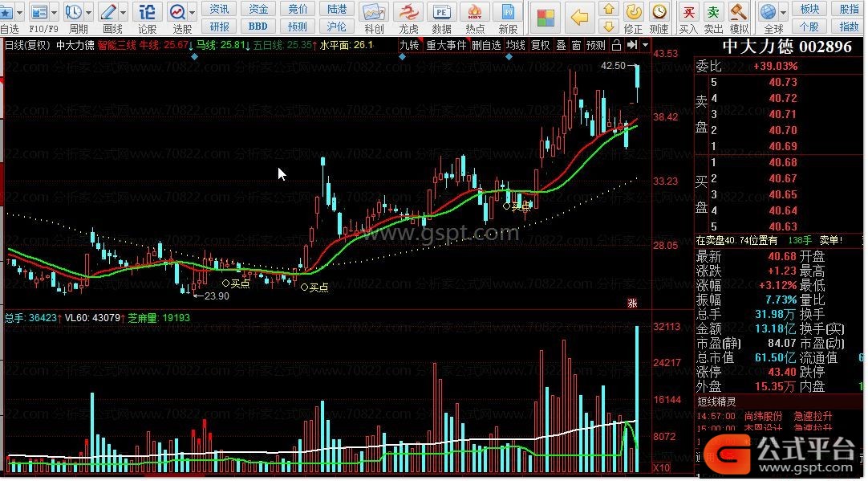This screenshot has height=481, width=868.
Task: Open the 自选 watchlist star icon
Action: [6, 11]
